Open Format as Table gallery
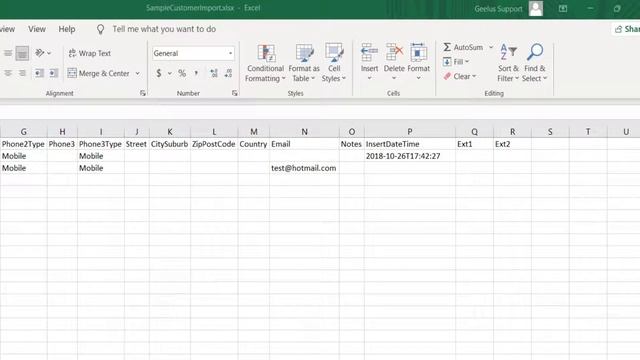The width and height of the screenshot is (640, 360). tap(304, 63)
